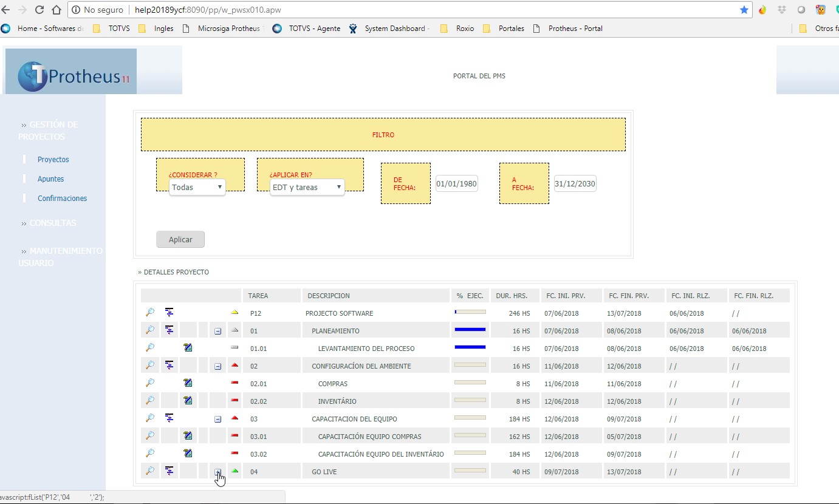This screenshot has width=839, height=504.
Task: Click the annotation icon for task 02.02
Action: tap(188, 401)
